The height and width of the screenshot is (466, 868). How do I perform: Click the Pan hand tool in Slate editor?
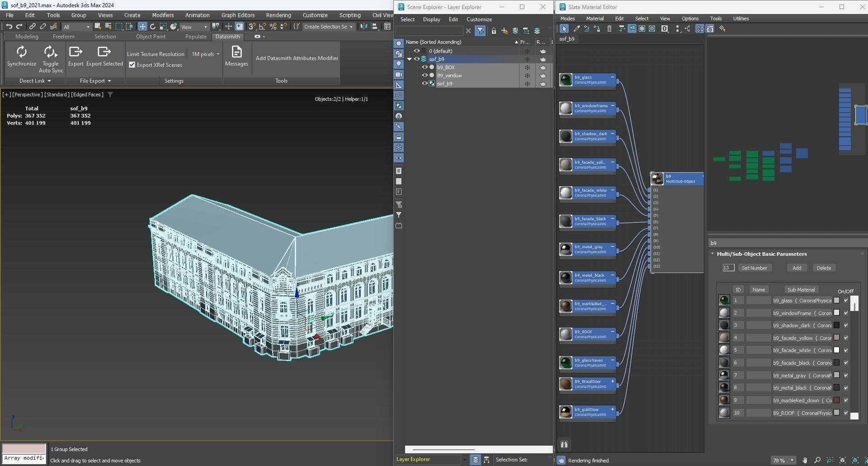pyautogui.click(x=805, y=460)
